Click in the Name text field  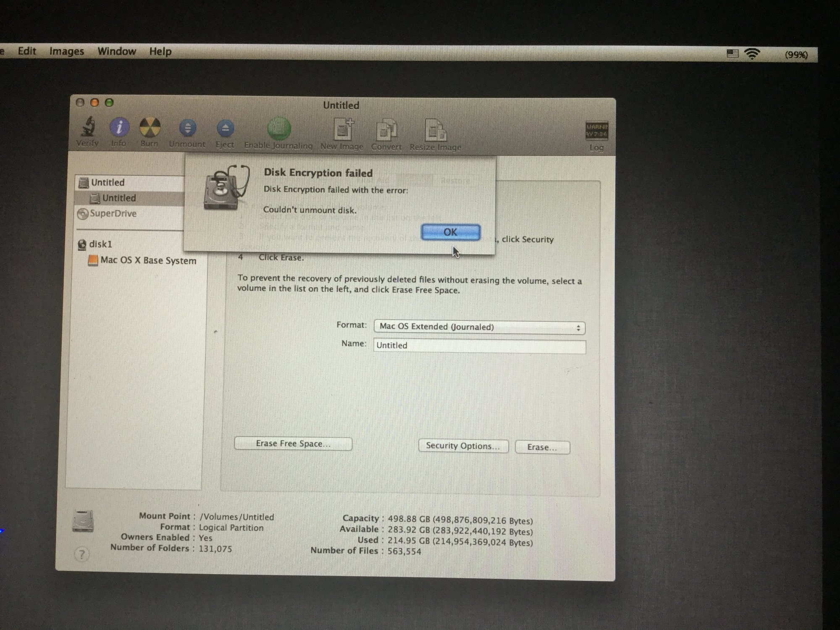coord(479,346)
